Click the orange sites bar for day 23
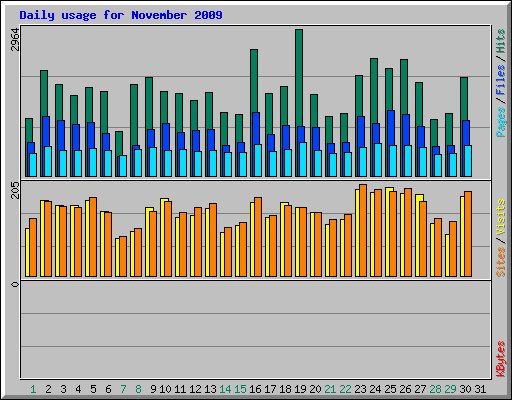Viewport: 512px width, 400px height. 363,230
